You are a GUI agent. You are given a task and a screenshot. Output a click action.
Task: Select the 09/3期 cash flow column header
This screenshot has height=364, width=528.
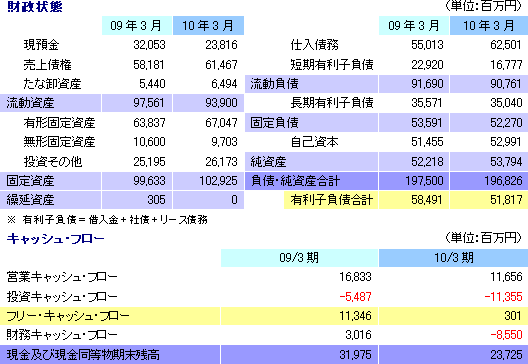tap(299, 258)
